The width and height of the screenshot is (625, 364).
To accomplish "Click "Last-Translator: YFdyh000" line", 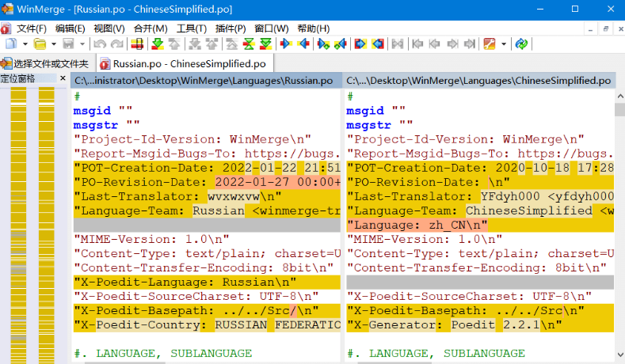I will (x=480, y=196).
